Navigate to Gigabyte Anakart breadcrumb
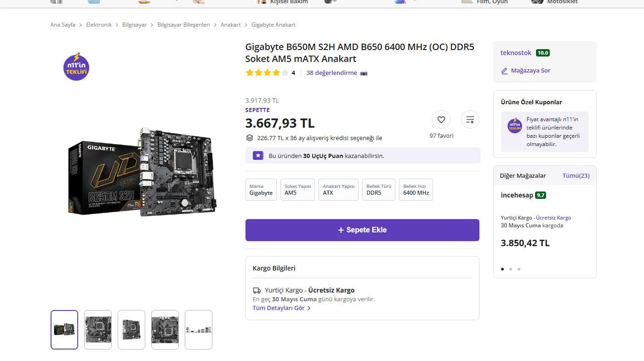644x361 pixels. pyautogui.click(x=273, y=25)
